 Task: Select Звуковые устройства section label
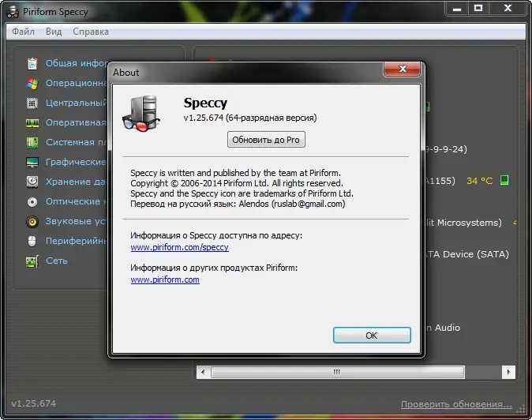pyautogui.click(x=77, y=221)
